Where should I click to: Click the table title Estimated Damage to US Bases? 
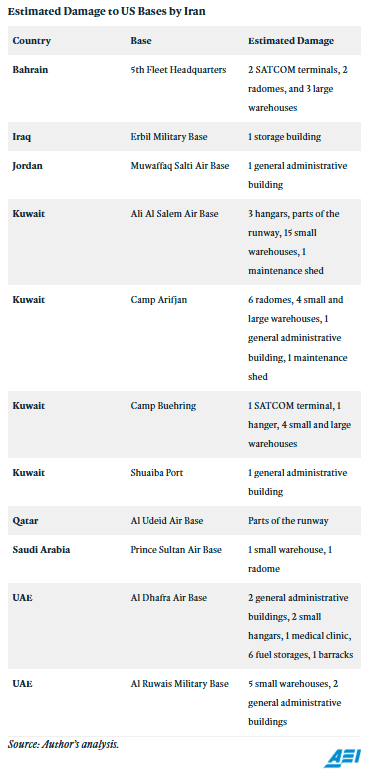click(x=107, y=12)
